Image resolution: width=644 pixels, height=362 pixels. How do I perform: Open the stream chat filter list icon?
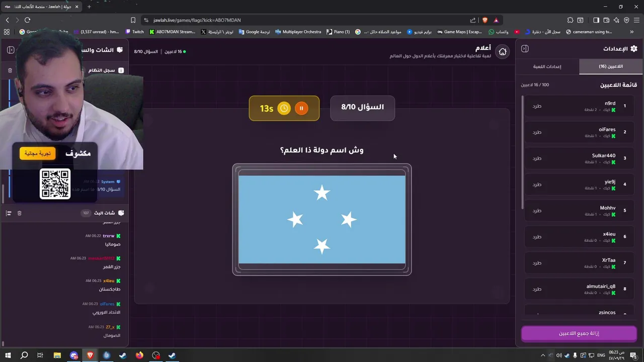pyautogui.click(x=9, y=213)
